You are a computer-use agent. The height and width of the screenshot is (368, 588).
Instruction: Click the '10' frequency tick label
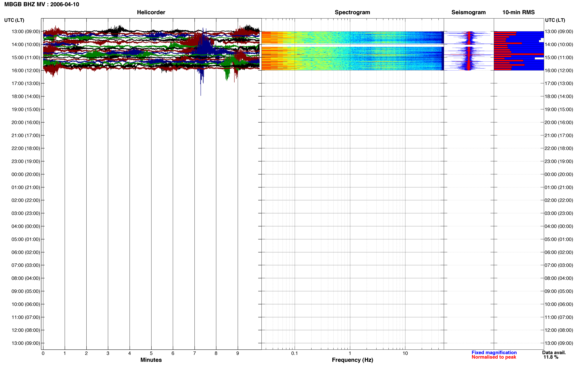pos(405,353)
